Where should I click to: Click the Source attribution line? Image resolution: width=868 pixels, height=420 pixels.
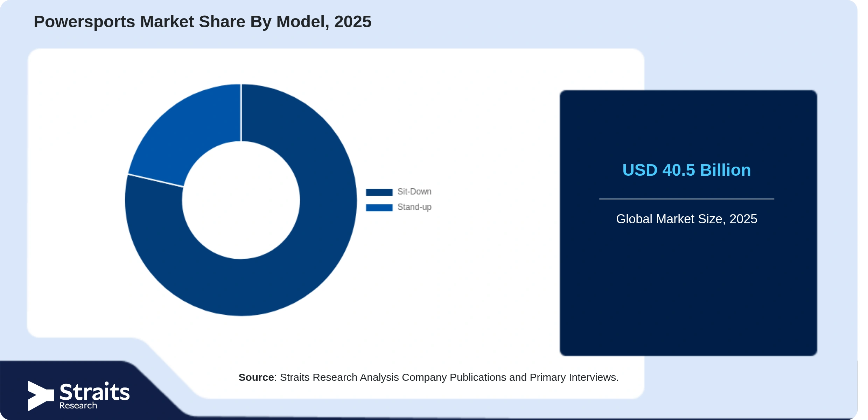point(428,377)
